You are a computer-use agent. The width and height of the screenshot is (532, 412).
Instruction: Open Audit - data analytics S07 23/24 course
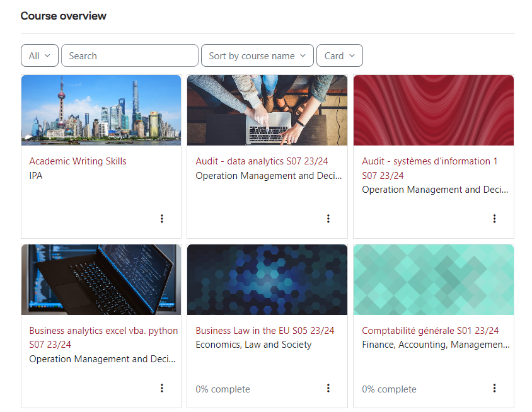[x=262, y=161]
